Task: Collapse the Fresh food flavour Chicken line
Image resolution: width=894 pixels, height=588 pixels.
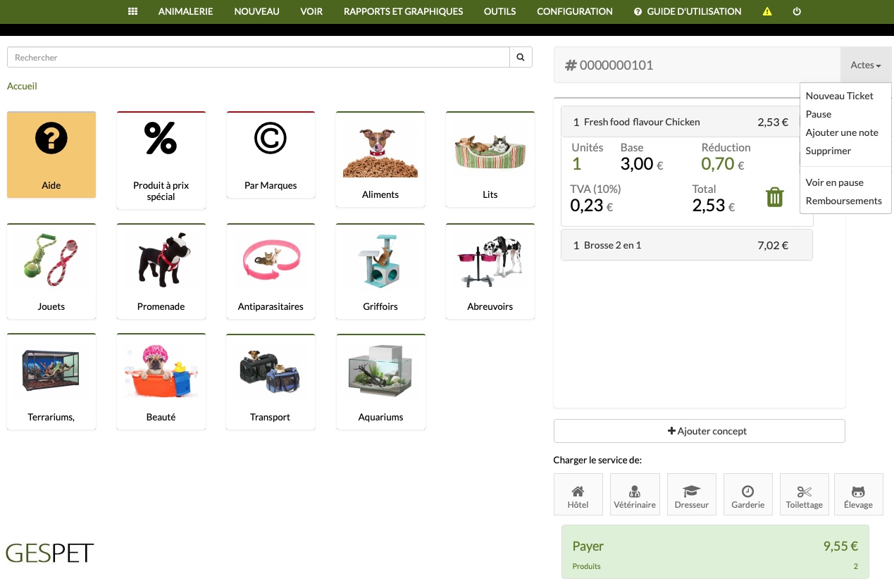Action: click(x=687, y=122)
